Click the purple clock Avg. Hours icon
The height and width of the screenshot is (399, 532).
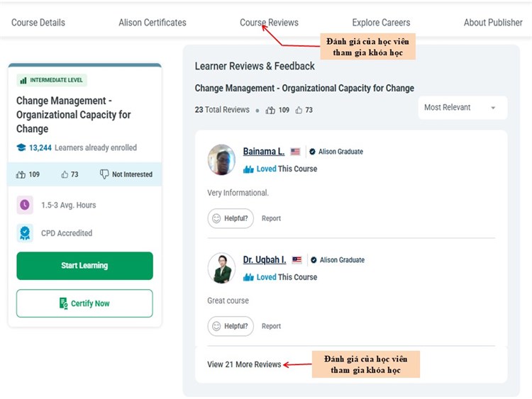click(x=25, y=205)
